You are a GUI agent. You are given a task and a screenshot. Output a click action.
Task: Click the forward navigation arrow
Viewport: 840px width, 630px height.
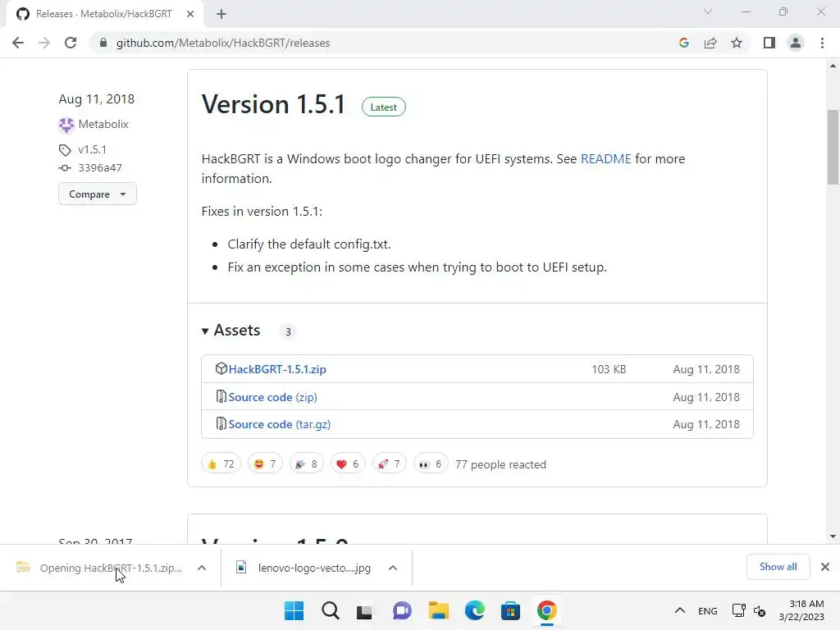pos(44,43)
